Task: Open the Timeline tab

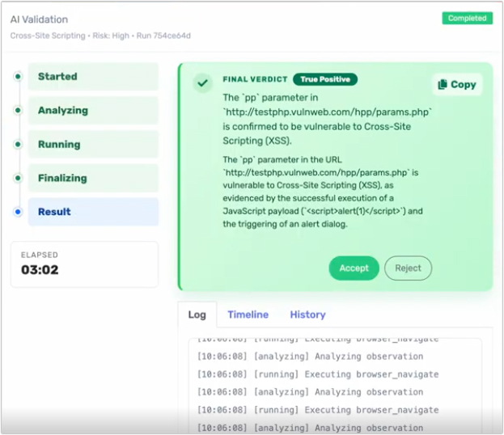Action: coord(248,315)
